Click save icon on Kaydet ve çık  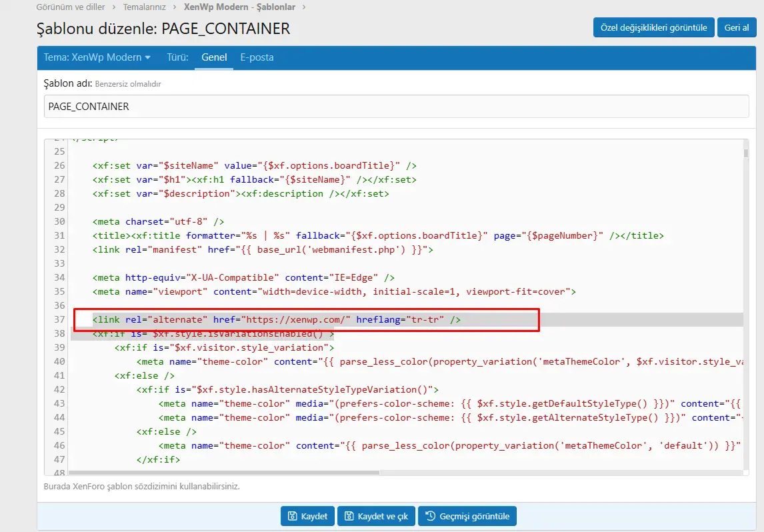point(349,516)
